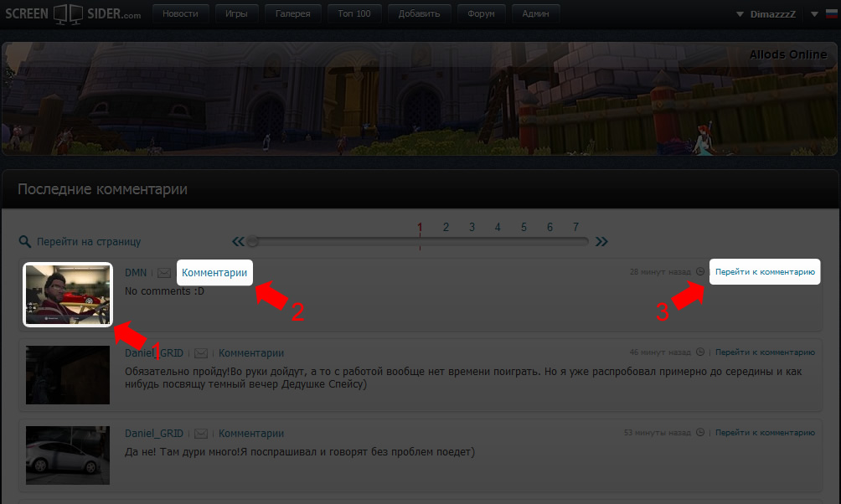Open Комментарии link in 46-minute comment row
The width and height of the screenshot is (841, 504).
pos(251,352)
